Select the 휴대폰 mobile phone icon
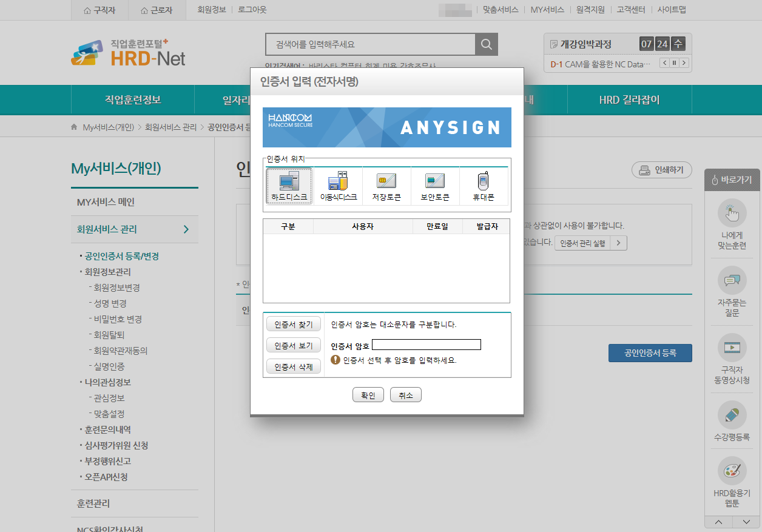Screen dimensions: 762x532 [x=484, y=186]
